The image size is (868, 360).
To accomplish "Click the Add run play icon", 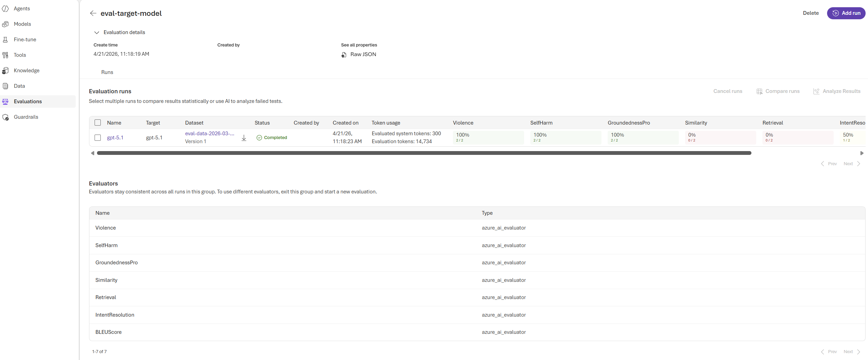I will point(836,13).
